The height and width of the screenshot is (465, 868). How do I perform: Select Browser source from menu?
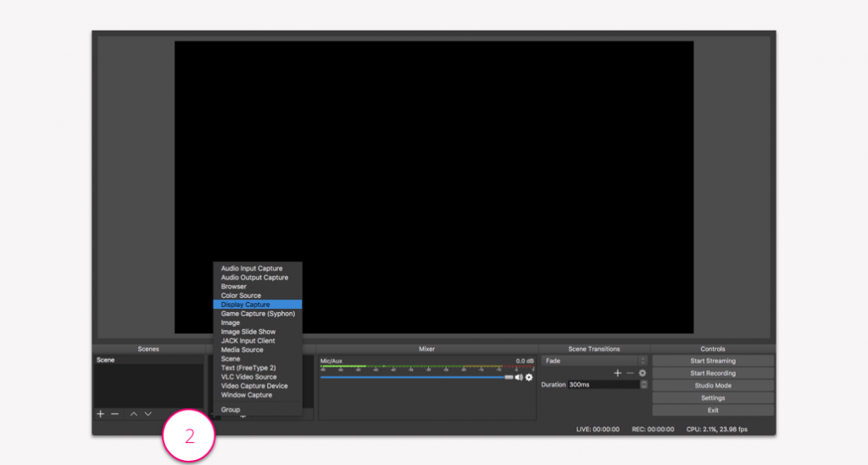pyautogui.click(x=258, y=287)
